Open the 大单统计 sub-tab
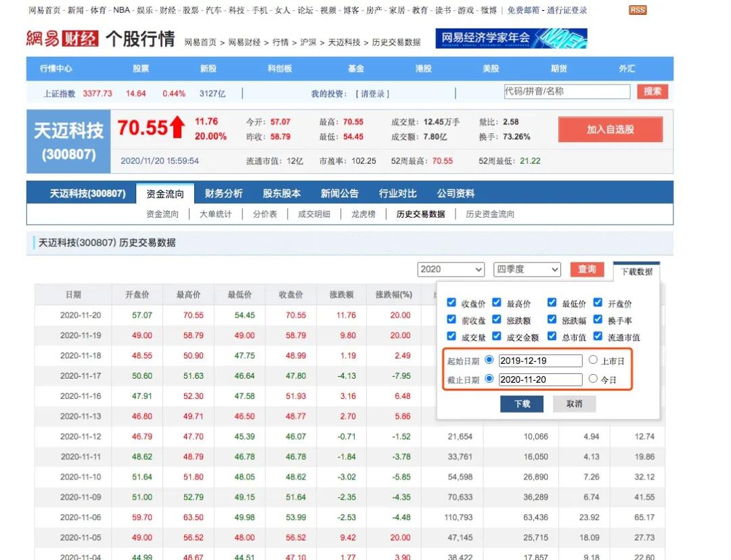The width and height of the screenshot is (731, 560). (215, 214)
